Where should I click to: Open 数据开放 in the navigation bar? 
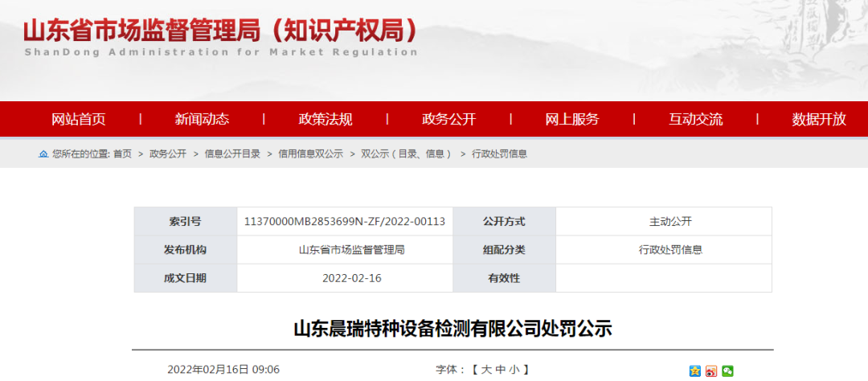pyautogui.click(x=819, y=119)
